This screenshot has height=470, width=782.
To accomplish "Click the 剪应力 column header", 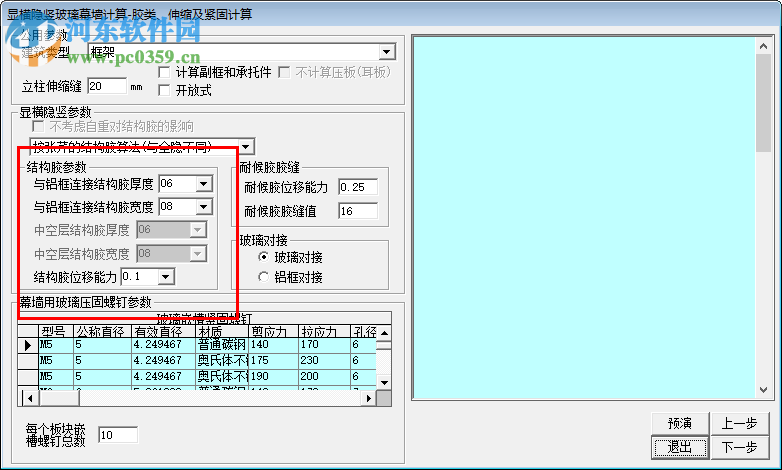I will 273,331.
